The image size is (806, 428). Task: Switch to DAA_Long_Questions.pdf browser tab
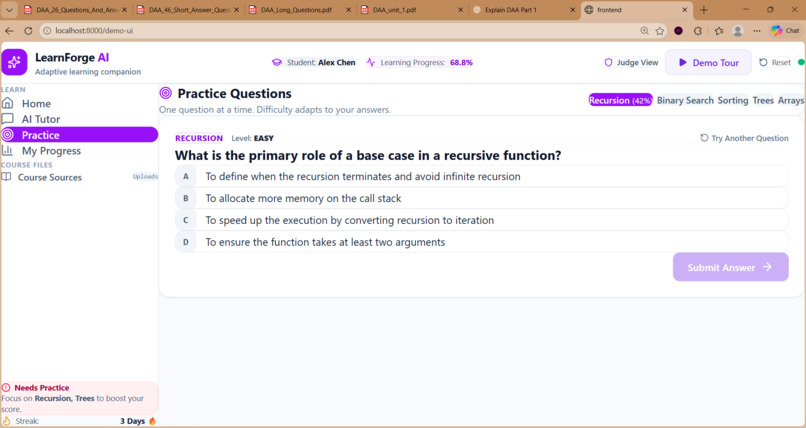[x=298, y=10]
